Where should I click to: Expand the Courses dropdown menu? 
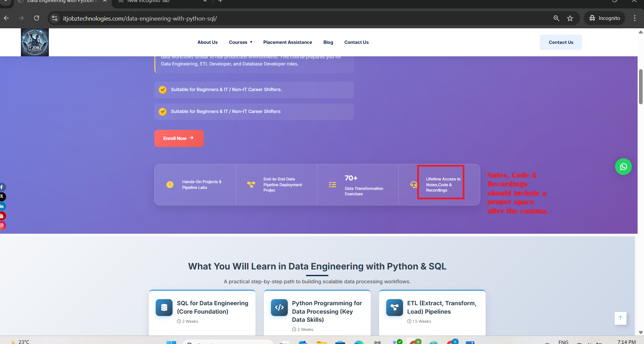point(240,42)
